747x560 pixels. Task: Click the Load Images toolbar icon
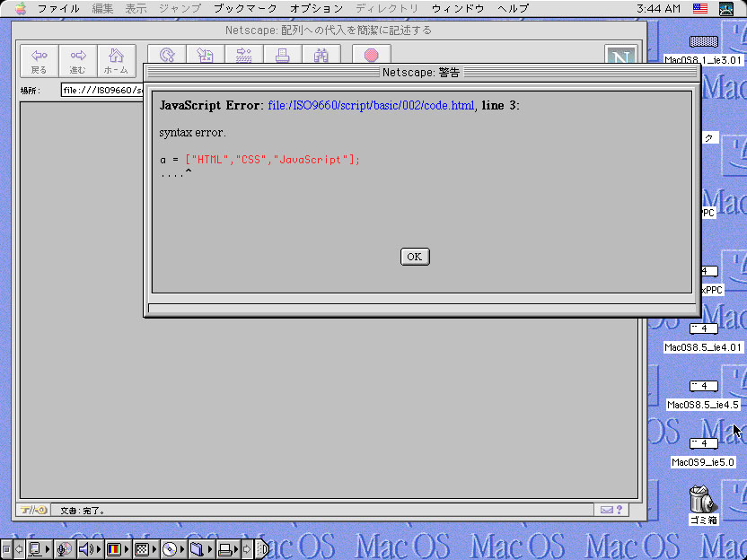(206, 55)
